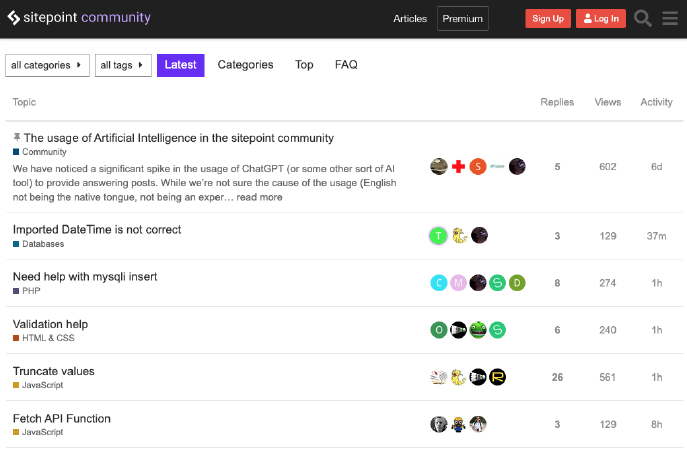Open the hamburger menu icon
687x450 pixels.
[670, 18]
